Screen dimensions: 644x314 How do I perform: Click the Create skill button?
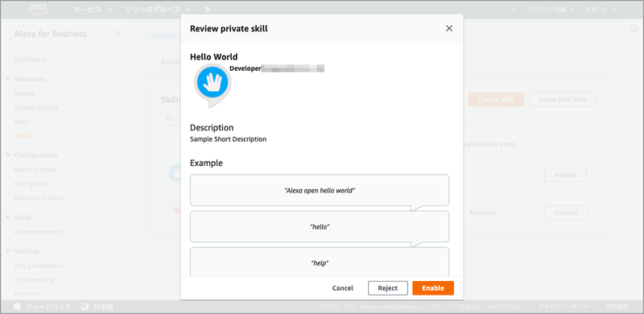coord(496,100)
